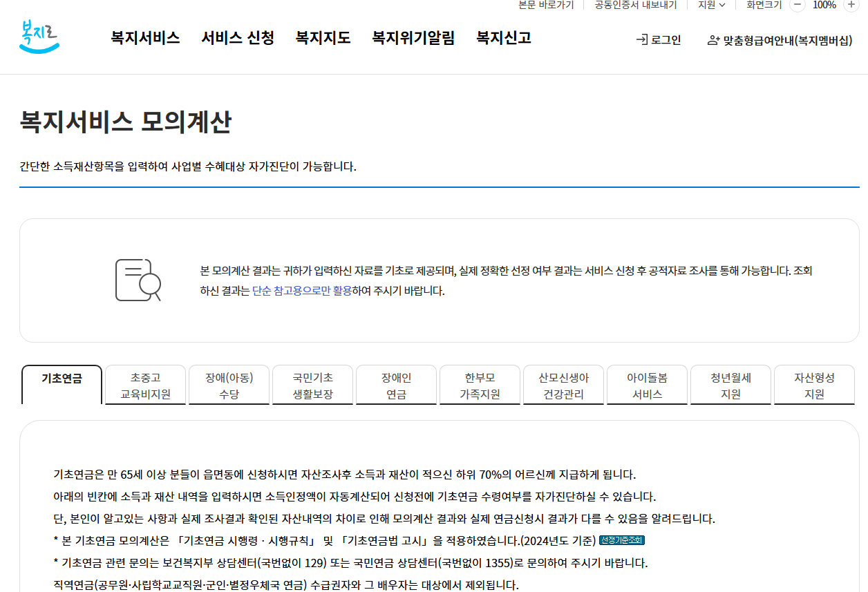Switch to 자산형성 지원 tab

point(814,385)
